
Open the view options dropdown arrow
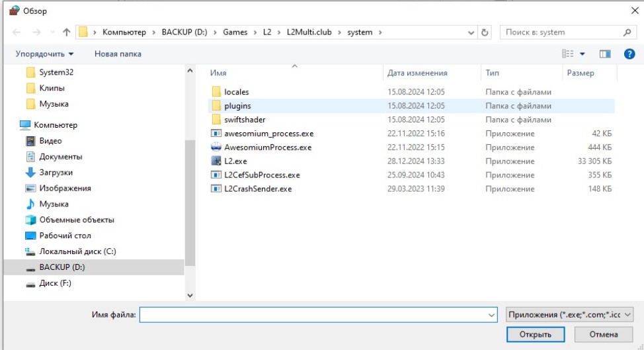point(583,54)
